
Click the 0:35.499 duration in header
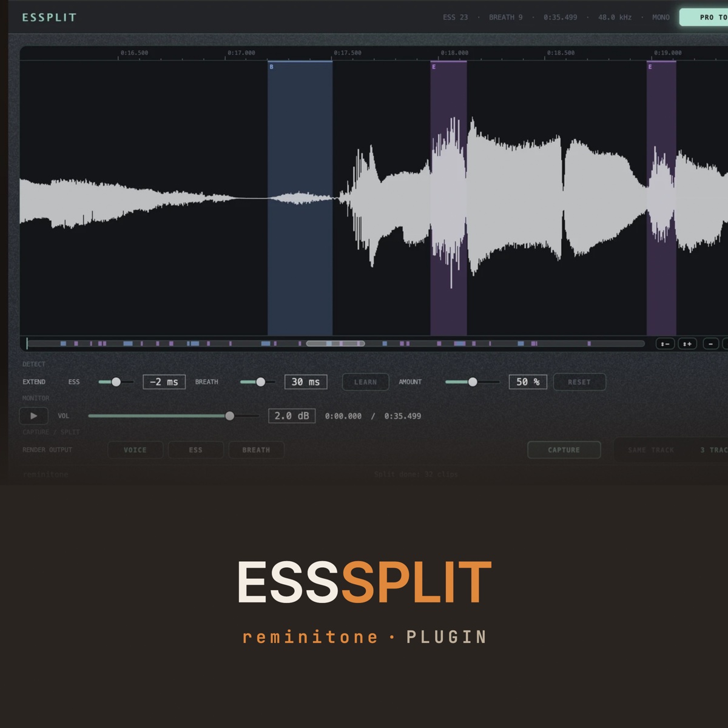(x=561, y=18)
